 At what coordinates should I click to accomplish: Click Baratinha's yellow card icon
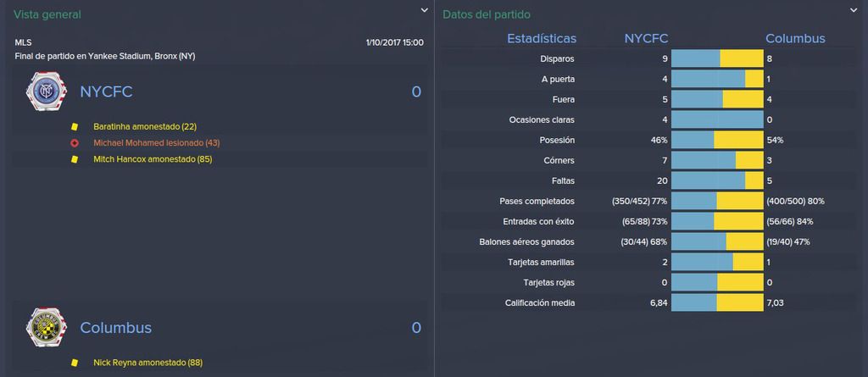(x=75, y=127)
